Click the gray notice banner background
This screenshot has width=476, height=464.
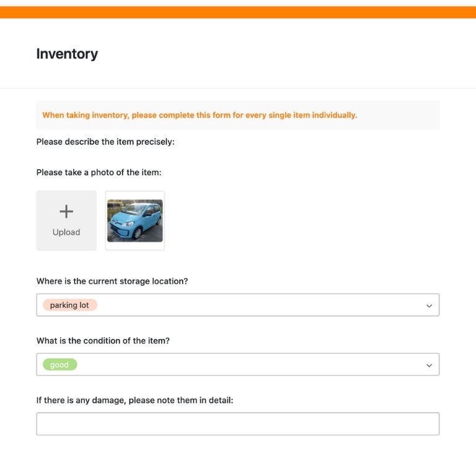(403, 115)
